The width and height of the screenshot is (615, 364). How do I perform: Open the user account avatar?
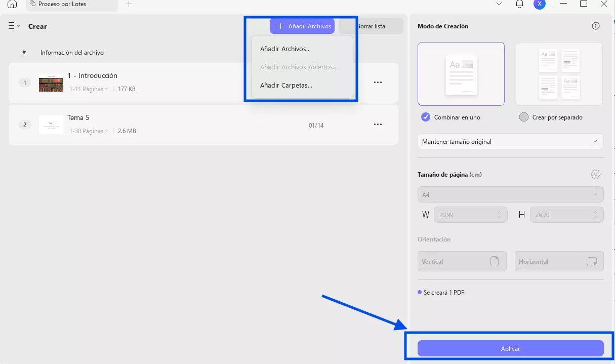pos(539,4)
